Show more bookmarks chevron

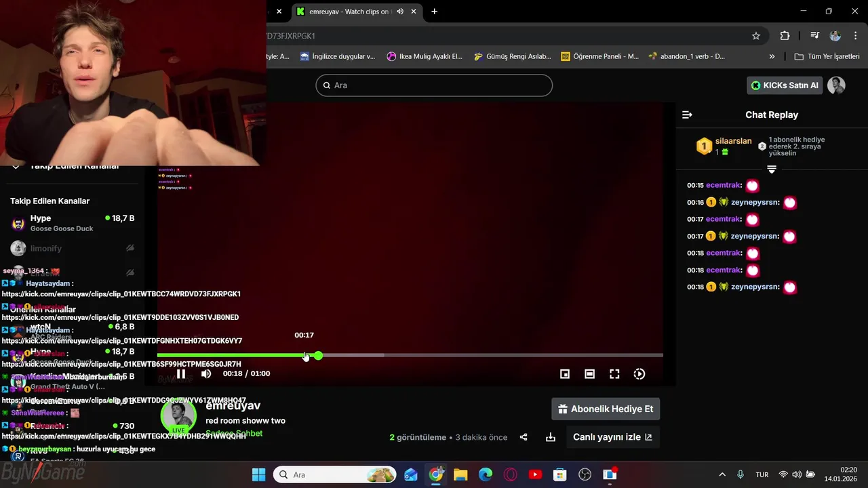coord(772,56)
